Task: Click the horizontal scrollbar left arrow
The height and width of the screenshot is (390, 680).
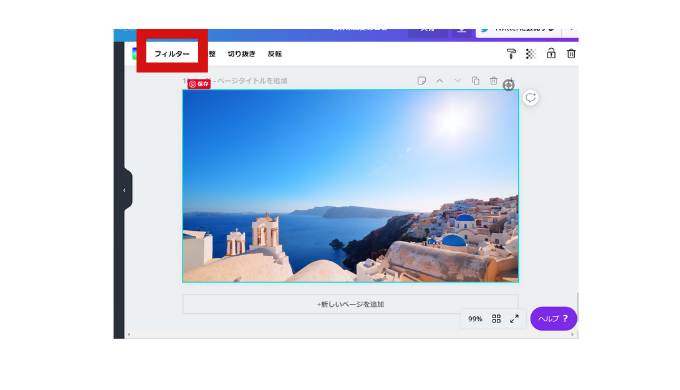Action: pos(129,334)
